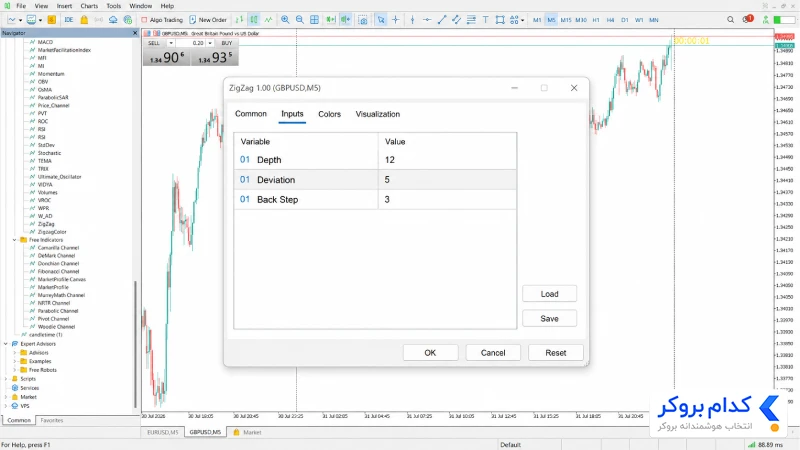The height and width of the screenshot is (450, 800).
Task: Select the rectangle shapes tool
Action: [500, 20]
